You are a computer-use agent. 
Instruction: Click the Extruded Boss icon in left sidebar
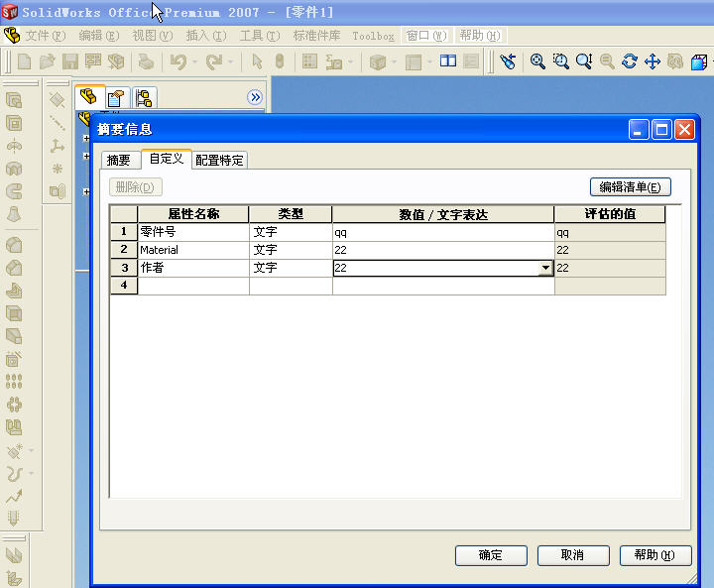pos(14,100)
